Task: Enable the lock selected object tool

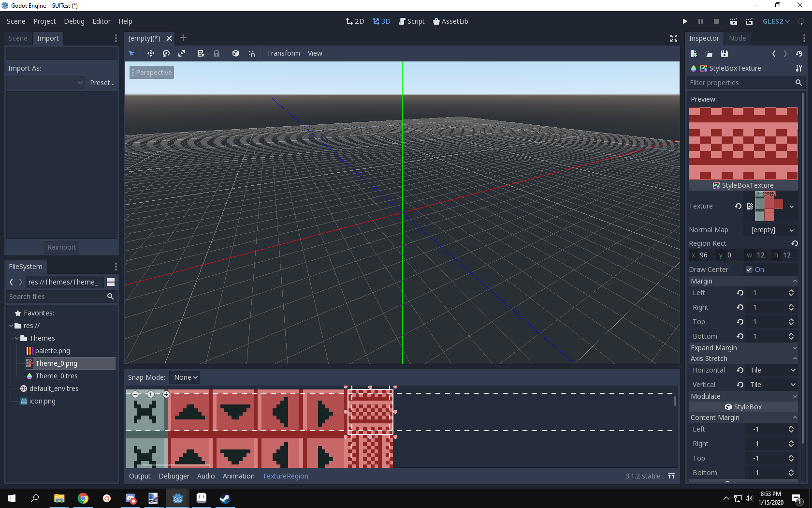Action: [x=217, y=53]
